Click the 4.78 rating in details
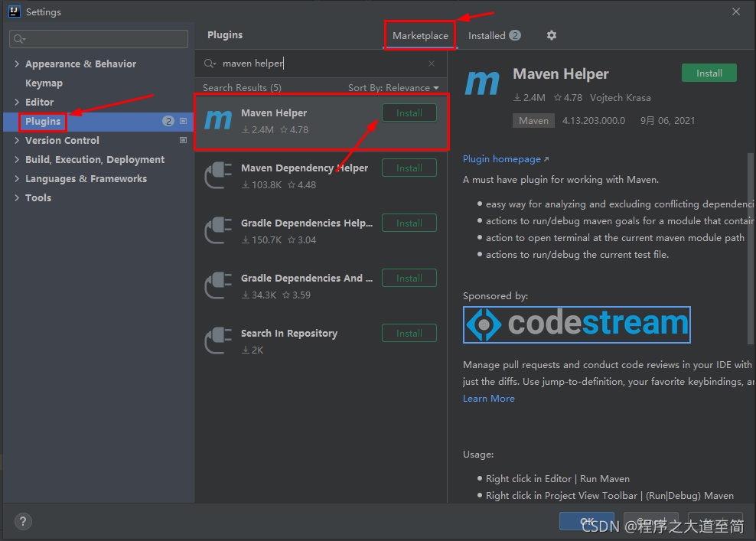This screenshot has height=541, width=756. tap(568, 97)
